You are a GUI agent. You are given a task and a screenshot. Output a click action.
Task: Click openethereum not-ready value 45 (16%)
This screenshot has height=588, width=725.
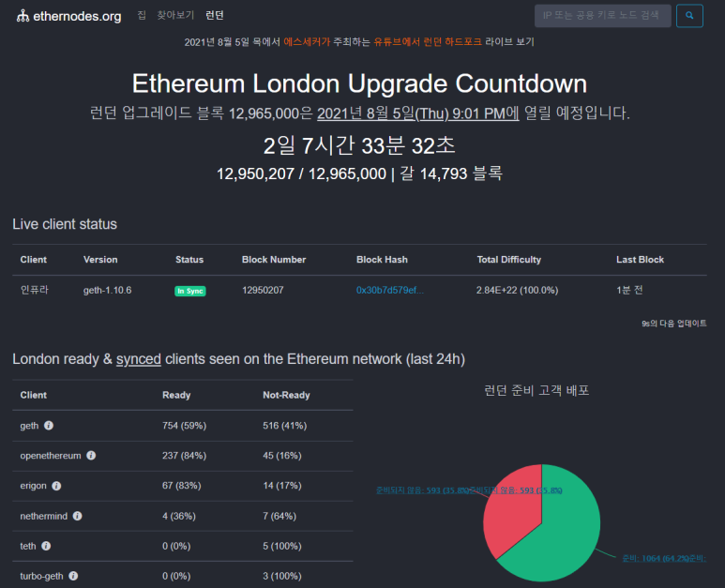tap(282, 456)
